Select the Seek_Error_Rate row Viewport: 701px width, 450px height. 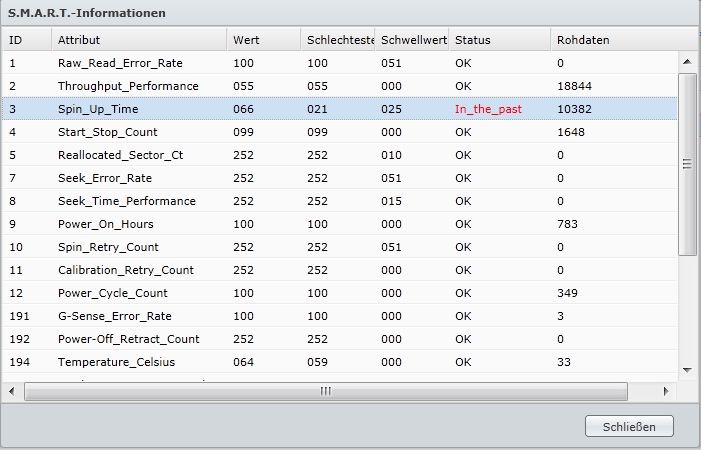[339, 178]
